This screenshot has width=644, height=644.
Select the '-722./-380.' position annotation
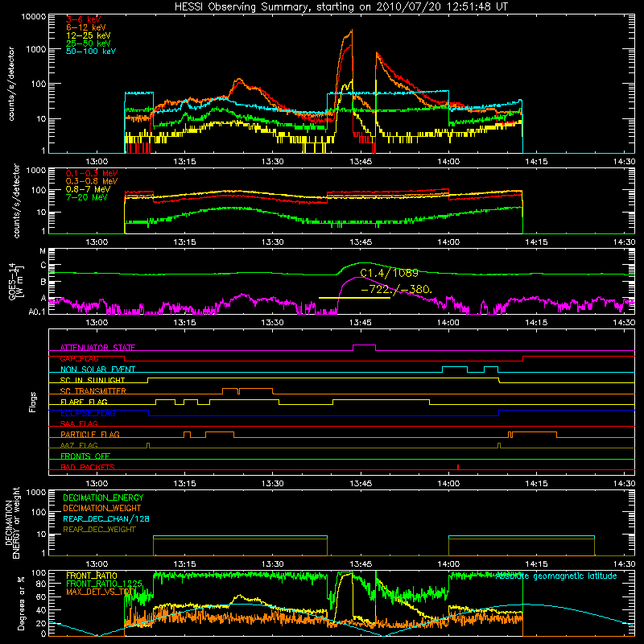coord(396,290)
